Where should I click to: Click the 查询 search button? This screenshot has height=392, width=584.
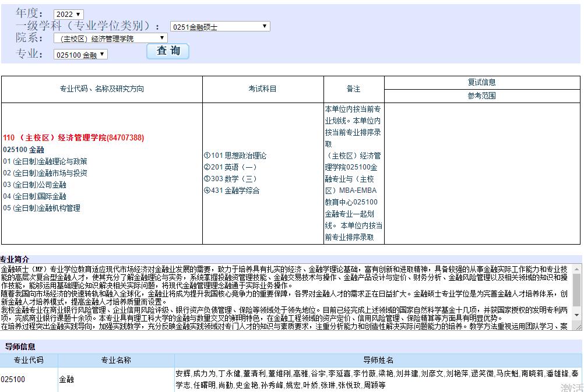point(167,51)
